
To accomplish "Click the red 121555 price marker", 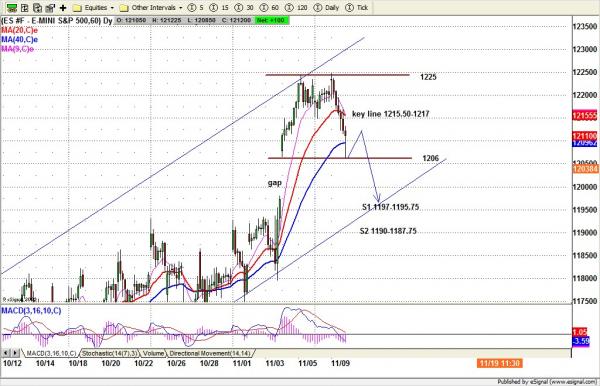I will coord(585,116).
